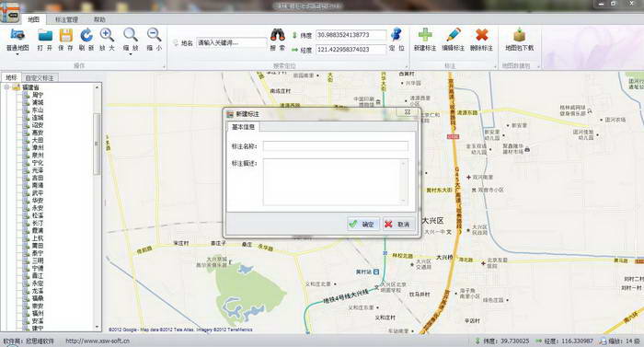The height and width of the screenshot is (347, 644).
Task: Switch to the 地图 ribbon tab
Action: pyautogui.click(x=34, y=19)
